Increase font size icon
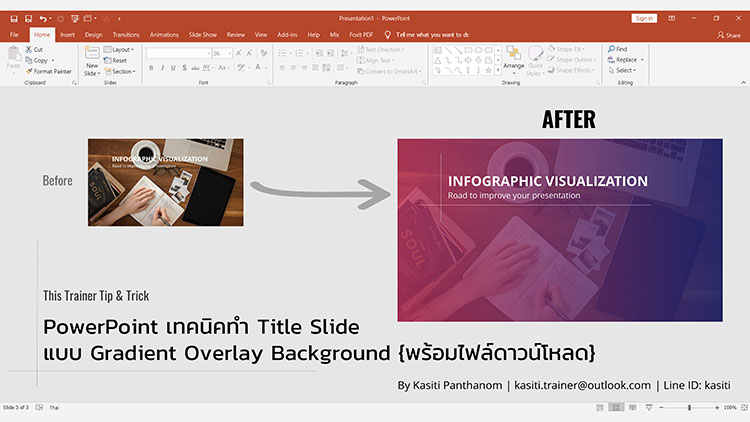This screenshot has height=422, width=750. pos(239,53)
